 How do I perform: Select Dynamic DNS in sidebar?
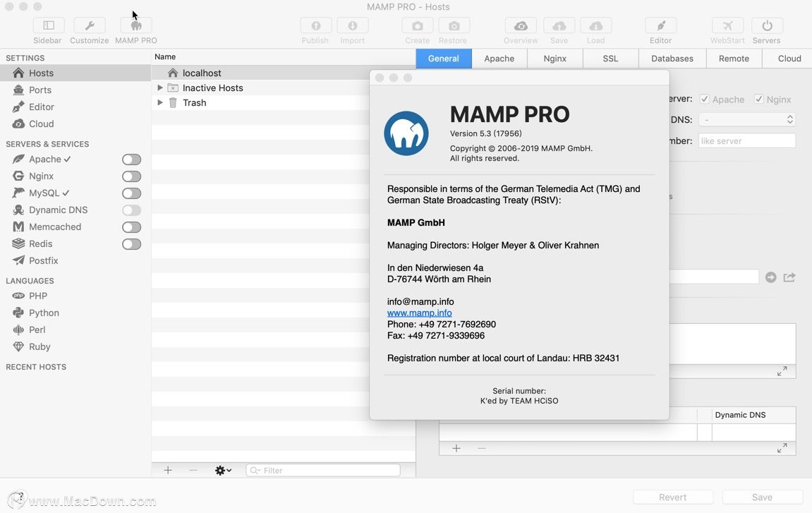point(58,210)
